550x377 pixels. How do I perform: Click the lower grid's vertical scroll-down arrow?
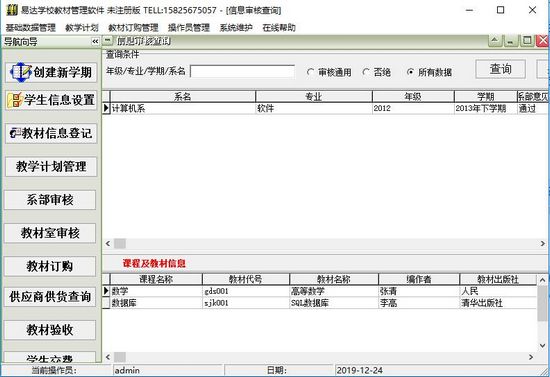tap(542, 346)
